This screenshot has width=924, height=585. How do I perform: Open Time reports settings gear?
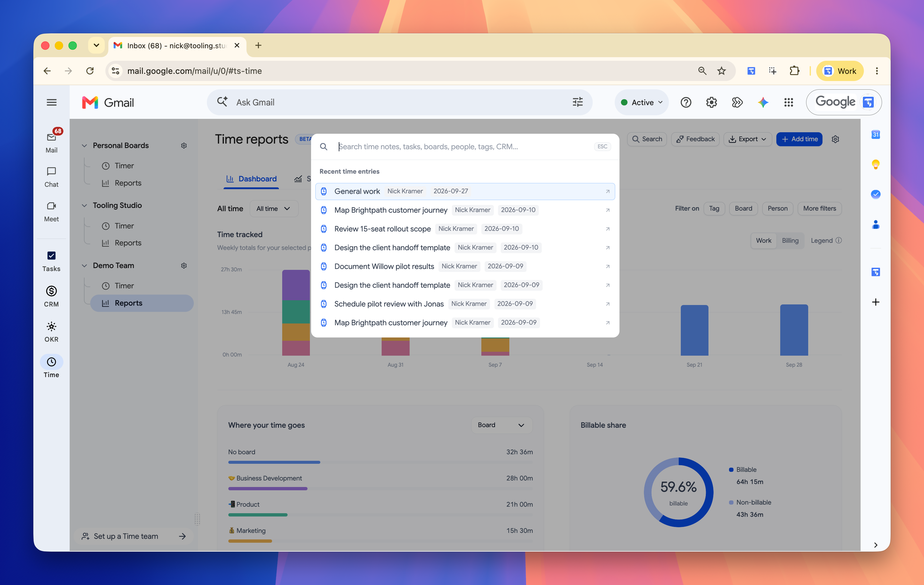pyautogui.click(x=835, y=139)
